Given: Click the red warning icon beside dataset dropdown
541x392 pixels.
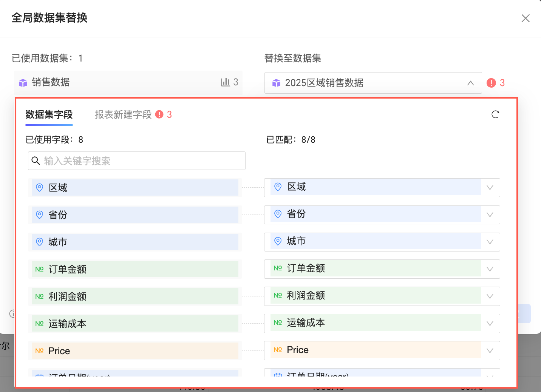Looking at the screenshot, I should (491, 83).
